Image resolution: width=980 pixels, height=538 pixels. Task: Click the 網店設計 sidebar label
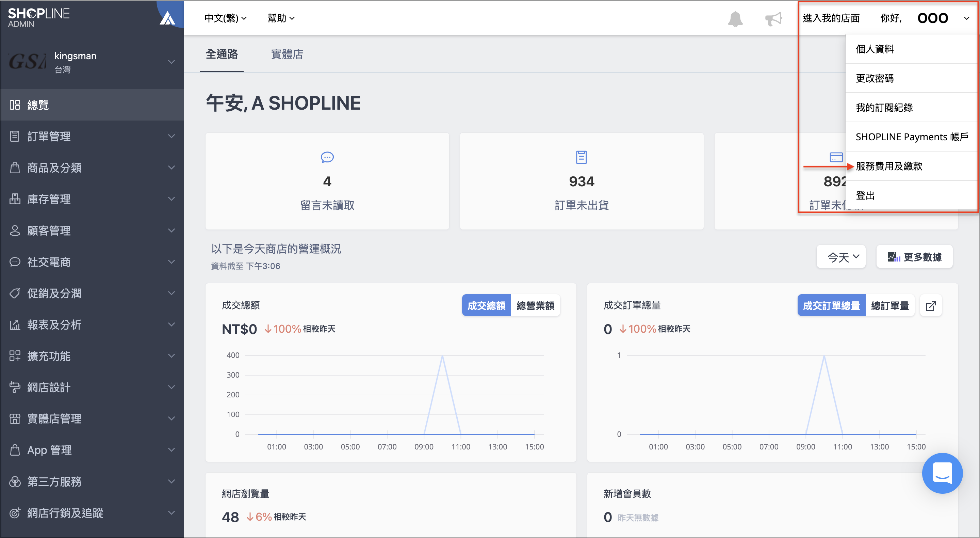(x=49, y=387)
